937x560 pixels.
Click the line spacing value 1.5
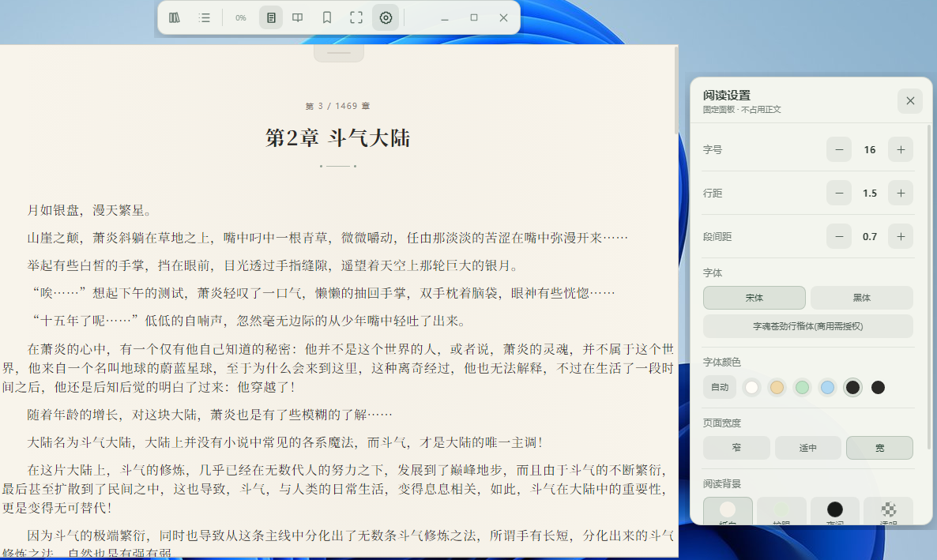(870, 194)
